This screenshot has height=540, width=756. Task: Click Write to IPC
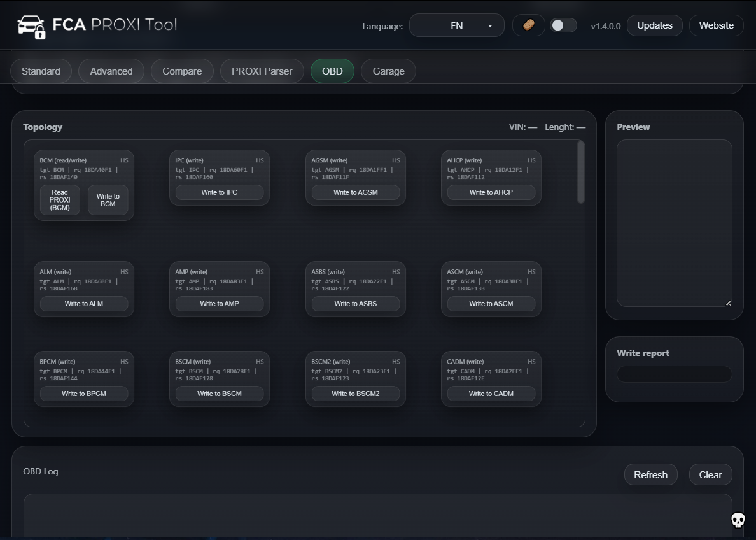[x=220, y=192]
